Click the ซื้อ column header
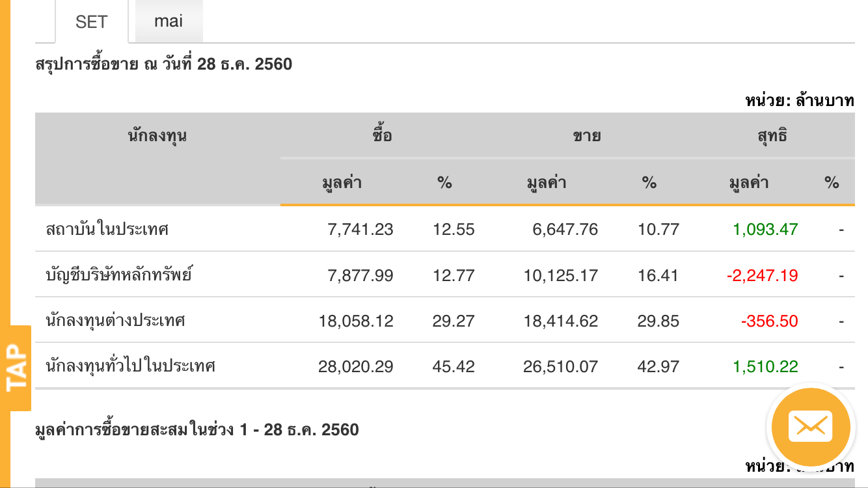The image size is (868, 488). point(382,136)
